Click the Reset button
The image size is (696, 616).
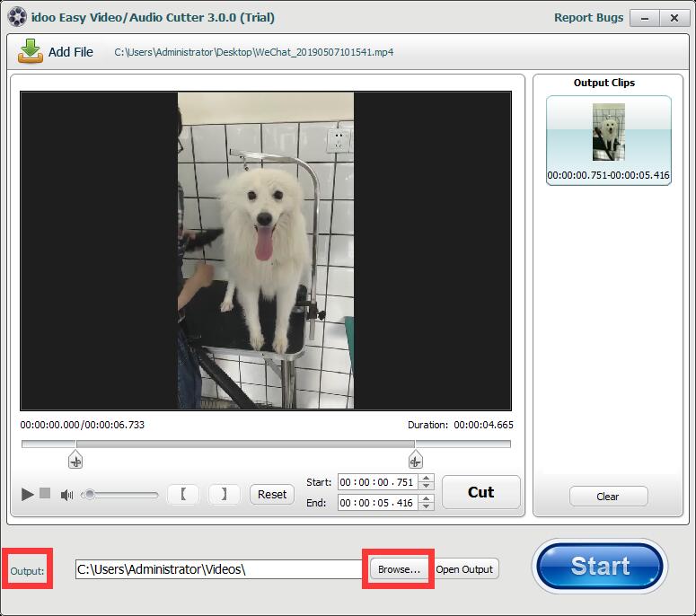click(x=271, y=494)
